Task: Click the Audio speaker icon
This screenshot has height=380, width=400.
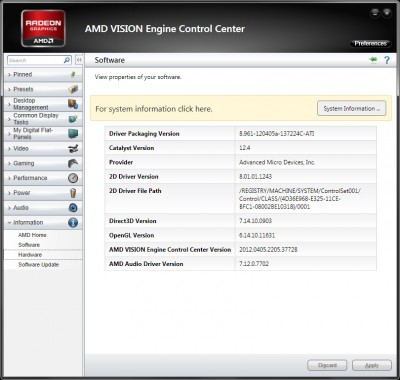Action: (73, 208)
